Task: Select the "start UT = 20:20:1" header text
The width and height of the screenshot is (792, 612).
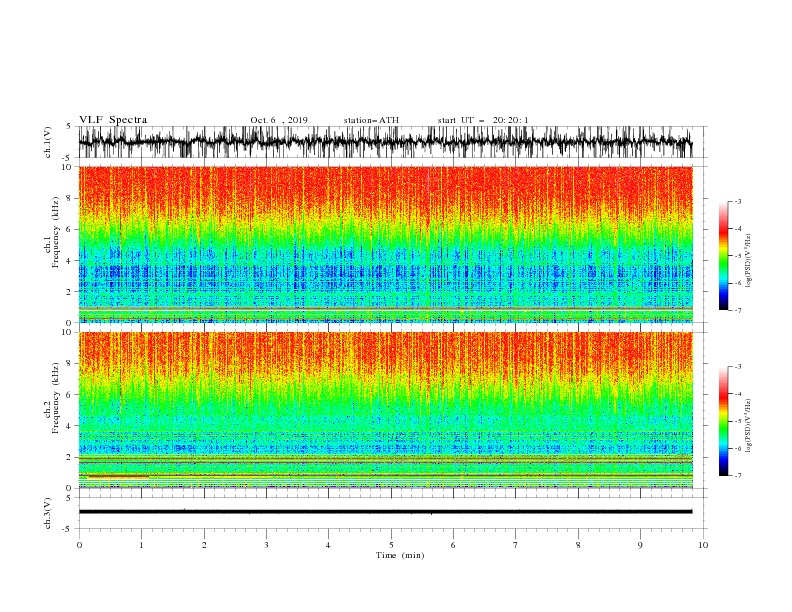Action: (x=483, y=120)
